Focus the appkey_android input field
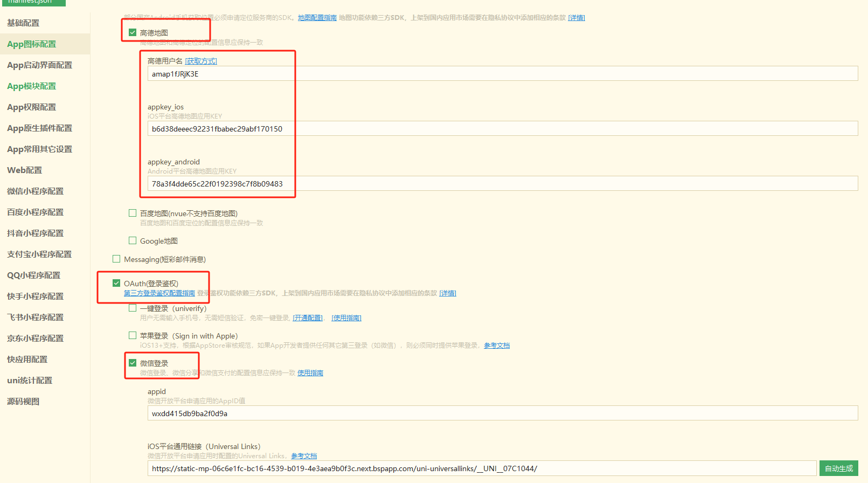Image resolution: width=868 pixels, height=483 pixels. tap(502, 184)
